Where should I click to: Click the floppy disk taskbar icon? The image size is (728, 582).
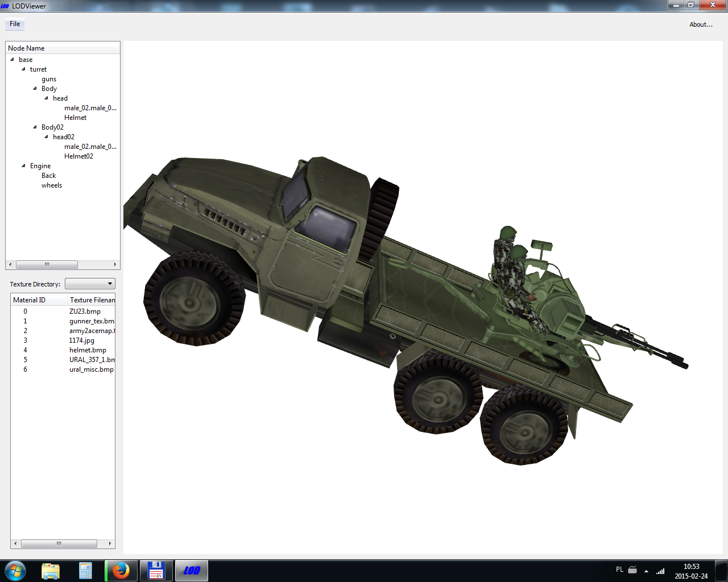[x=155, y=571]
